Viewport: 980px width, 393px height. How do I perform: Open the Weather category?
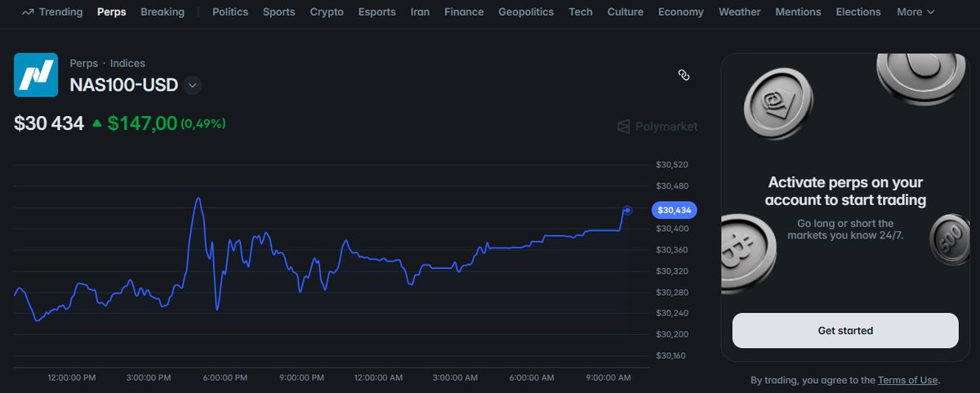[740, 12]
